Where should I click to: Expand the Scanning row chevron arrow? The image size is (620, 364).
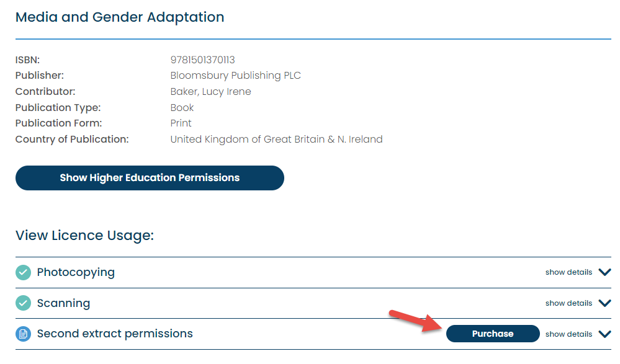tap(605, 303)
